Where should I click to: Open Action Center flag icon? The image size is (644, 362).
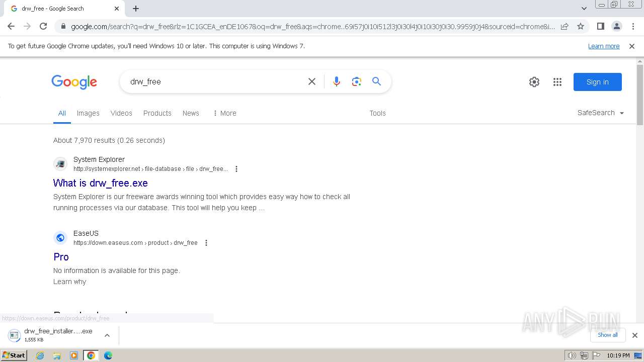pos(596,355)
